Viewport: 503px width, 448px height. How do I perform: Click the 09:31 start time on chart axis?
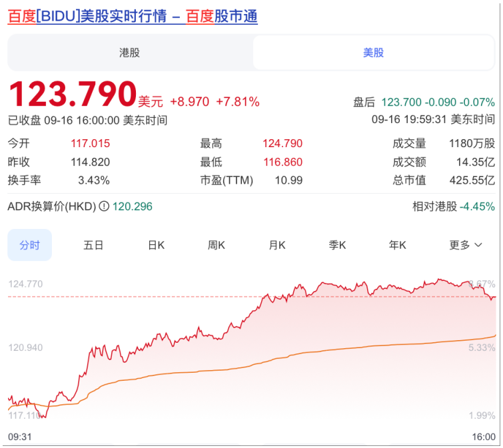[19, 437]
